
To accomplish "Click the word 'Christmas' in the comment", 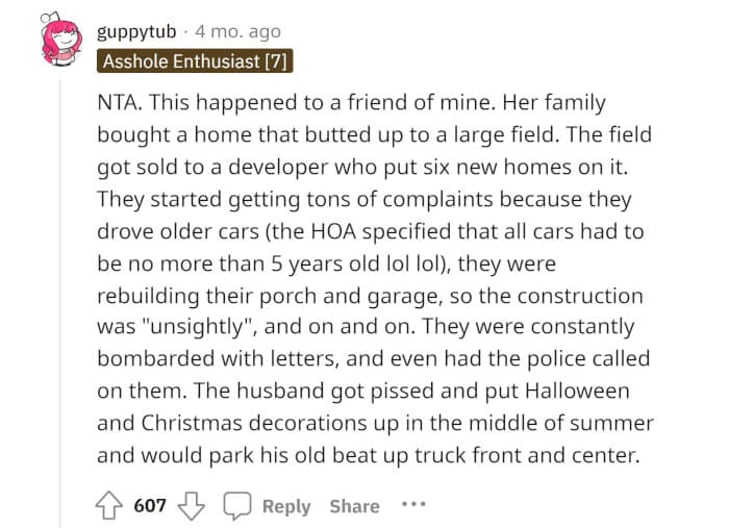I will [x=192, y=423].
